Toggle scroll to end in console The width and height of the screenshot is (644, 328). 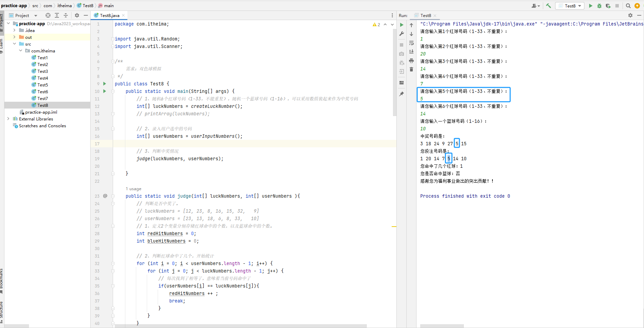411,52
